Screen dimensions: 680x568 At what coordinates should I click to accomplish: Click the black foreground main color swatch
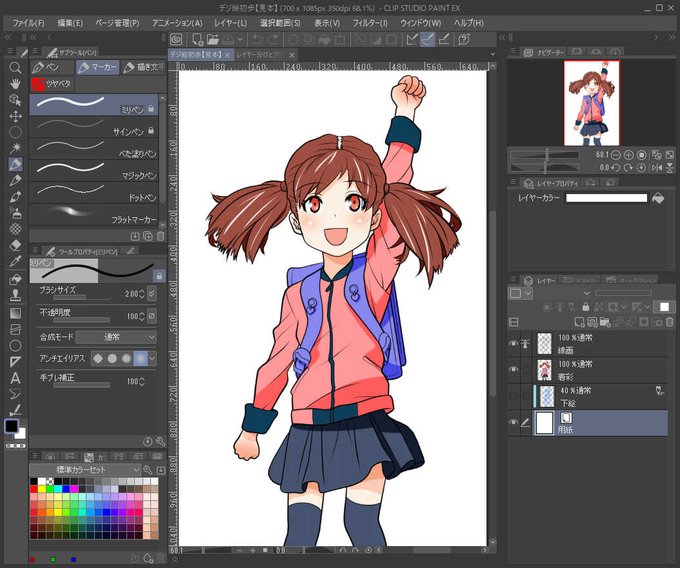coord(11,426)
